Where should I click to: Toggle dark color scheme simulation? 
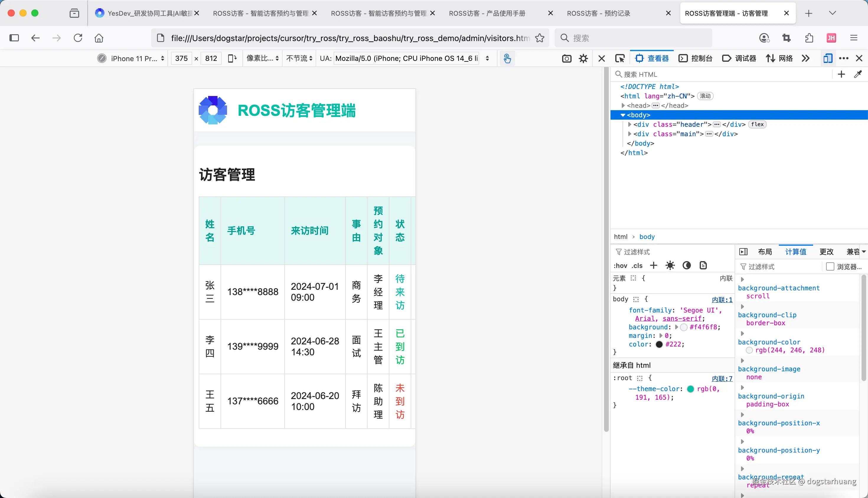pyautogui.click(x=686, y=266)
